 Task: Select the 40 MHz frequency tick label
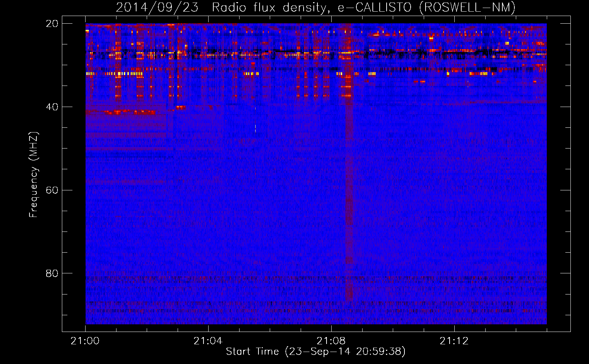(x=52, y=107)
